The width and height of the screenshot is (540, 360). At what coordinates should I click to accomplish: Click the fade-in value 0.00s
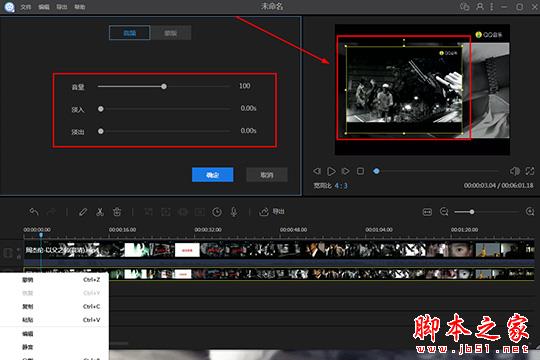pos(248,108)
